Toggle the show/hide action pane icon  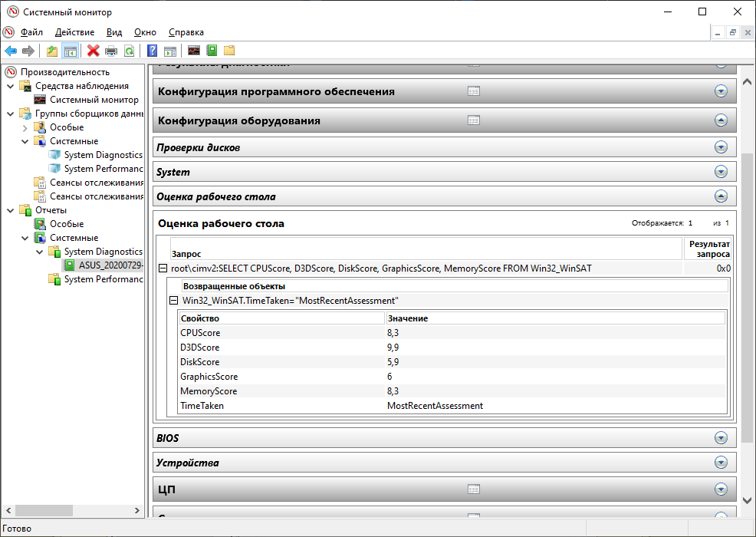click(x=170, y=51)
